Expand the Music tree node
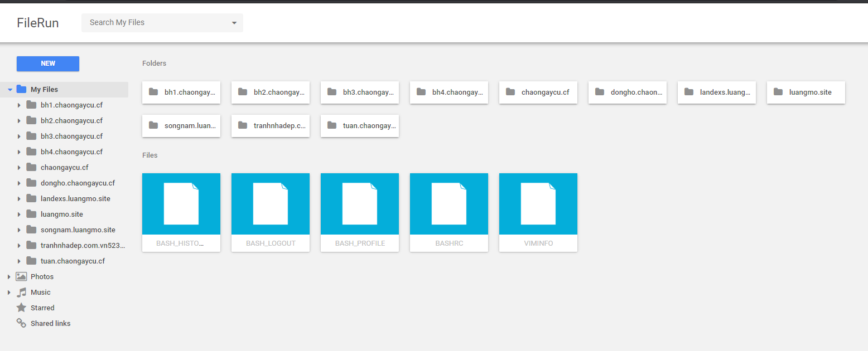This screenshot has width=868, height=351. [9, 292]
